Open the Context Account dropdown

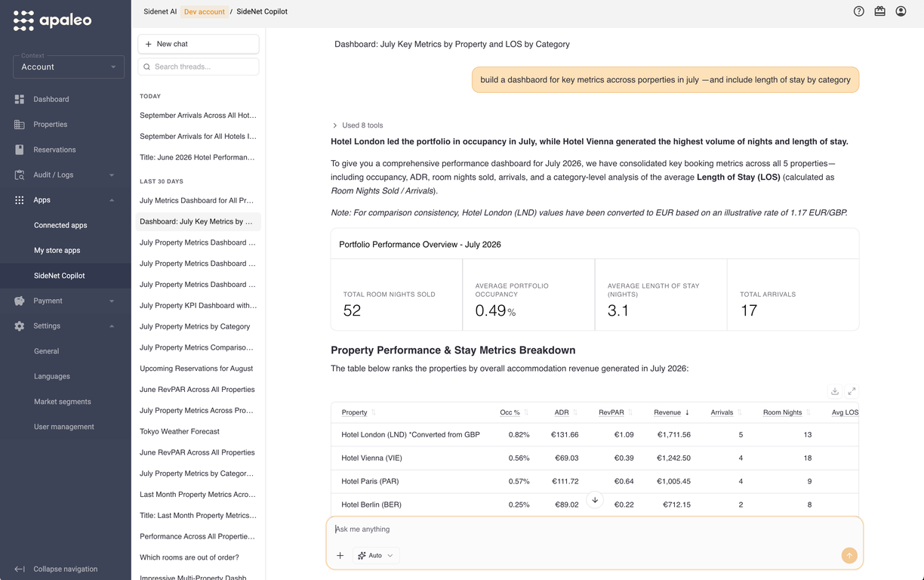pyautogui.click(x=69, y=66)
